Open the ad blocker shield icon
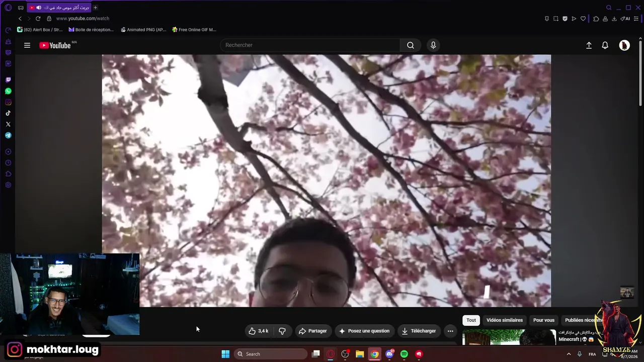The height and width of the screenshot is (362, 644). point(565,19)
